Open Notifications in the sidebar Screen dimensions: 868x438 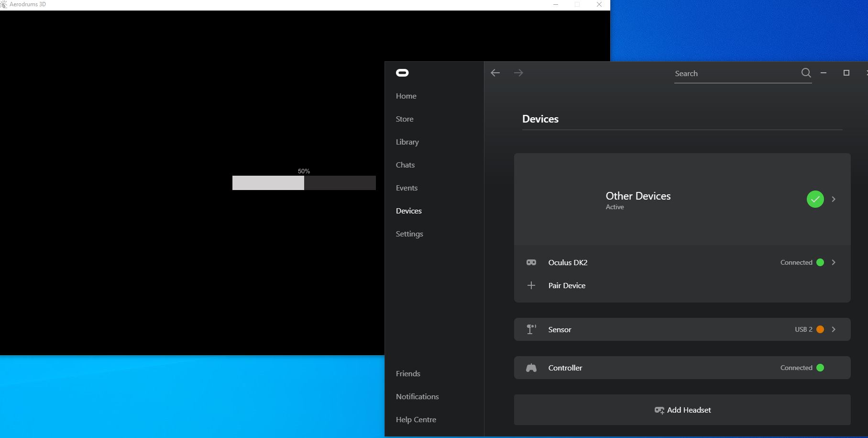[x=417, y=396]
